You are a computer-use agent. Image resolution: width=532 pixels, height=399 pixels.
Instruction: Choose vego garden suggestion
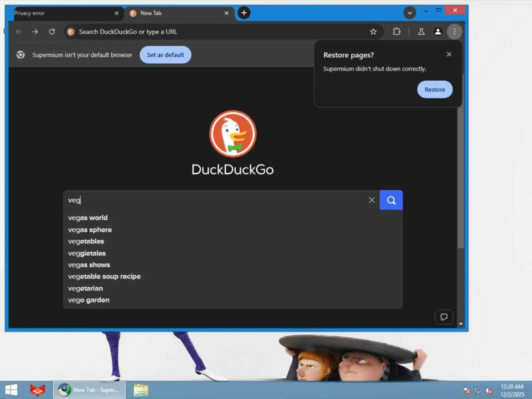[233, 300]
